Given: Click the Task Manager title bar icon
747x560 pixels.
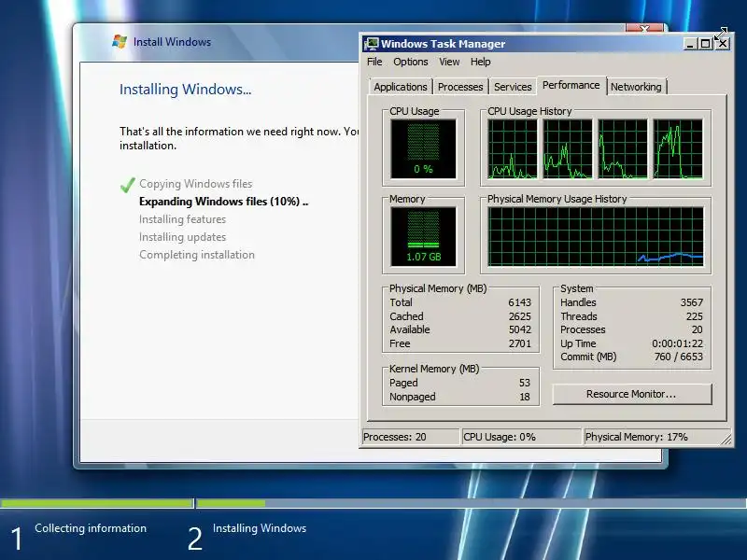Looking at the screenshot, I should tap(371, 44).
